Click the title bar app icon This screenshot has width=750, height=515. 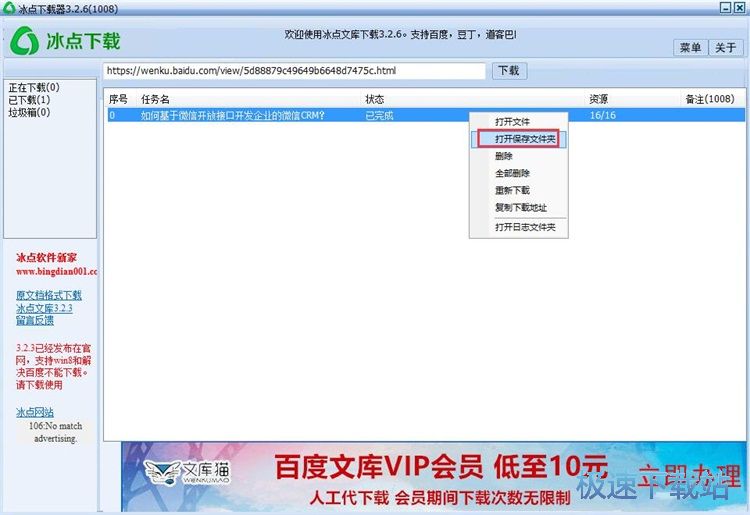coord(9,8)
